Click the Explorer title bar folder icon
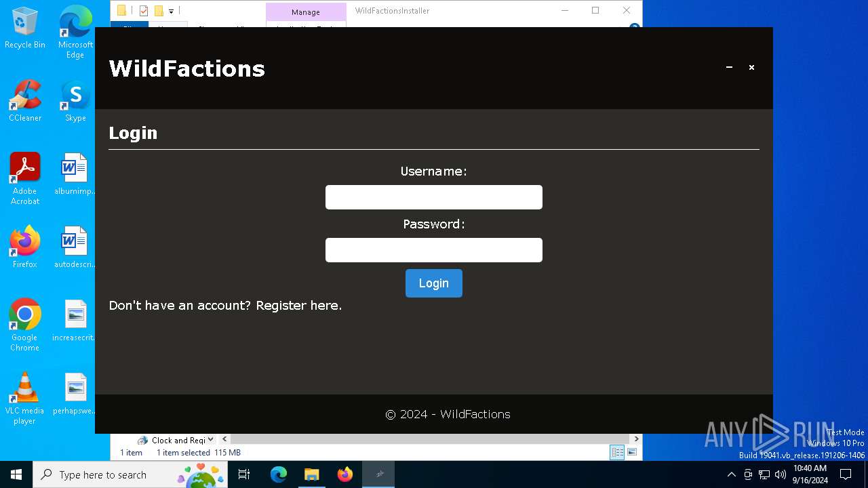The height and width of the screenshot is (488, 868). (x=121, y=11)
